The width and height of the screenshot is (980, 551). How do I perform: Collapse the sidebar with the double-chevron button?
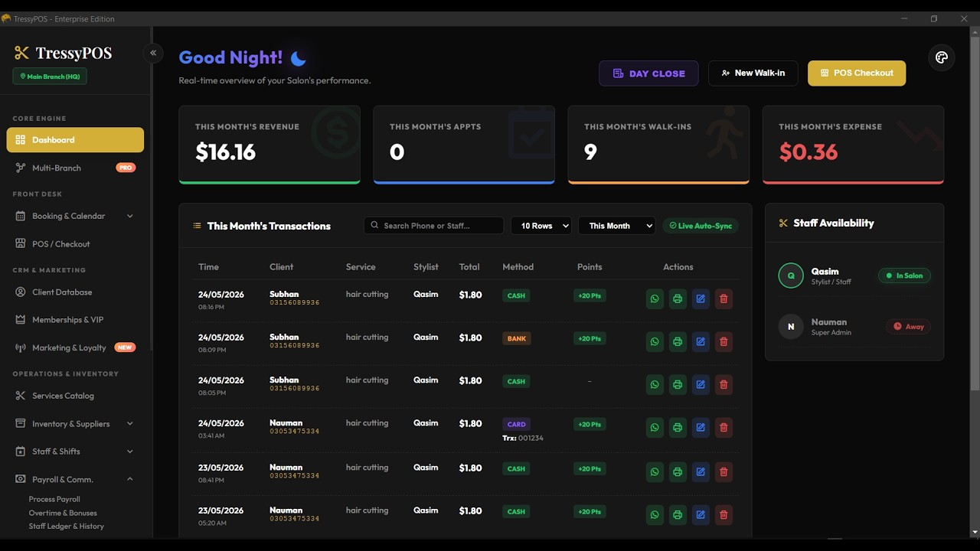(x=153, y=53)
